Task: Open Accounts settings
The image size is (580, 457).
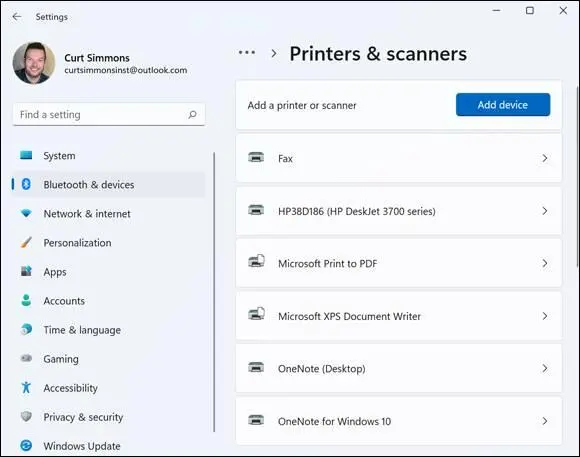Action: 108,300
